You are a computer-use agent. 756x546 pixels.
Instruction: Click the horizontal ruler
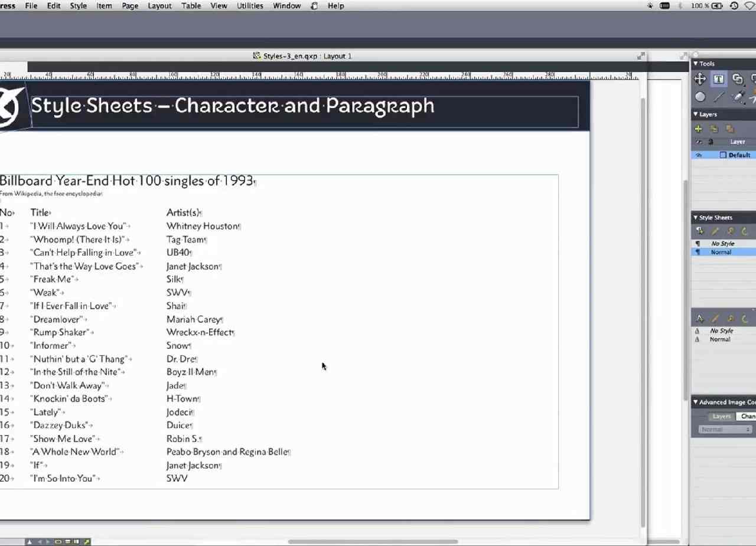click(x=319, y=76)
